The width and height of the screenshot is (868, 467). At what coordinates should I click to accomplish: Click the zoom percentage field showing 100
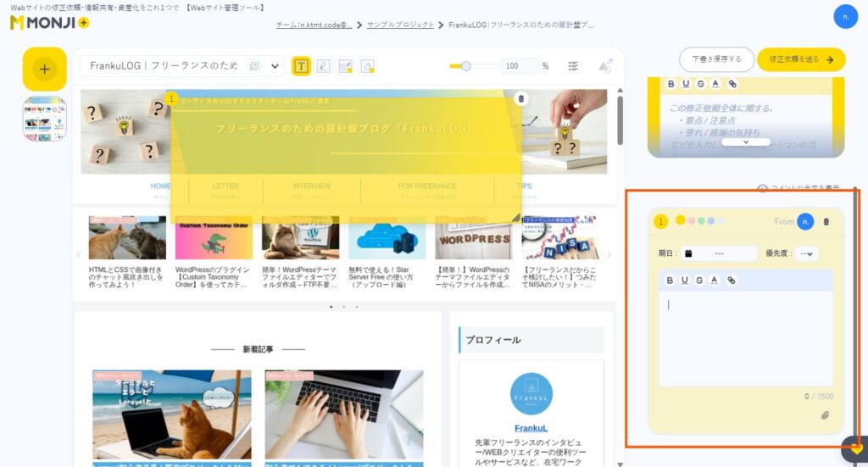point(519,66)
